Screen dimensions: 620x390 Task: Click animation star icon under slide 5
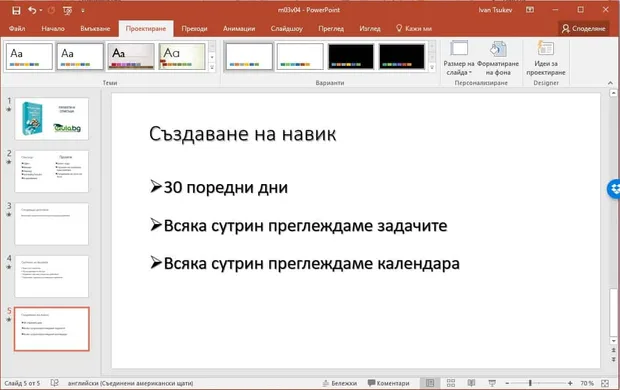pyautogui.click(x=9, y=320)
